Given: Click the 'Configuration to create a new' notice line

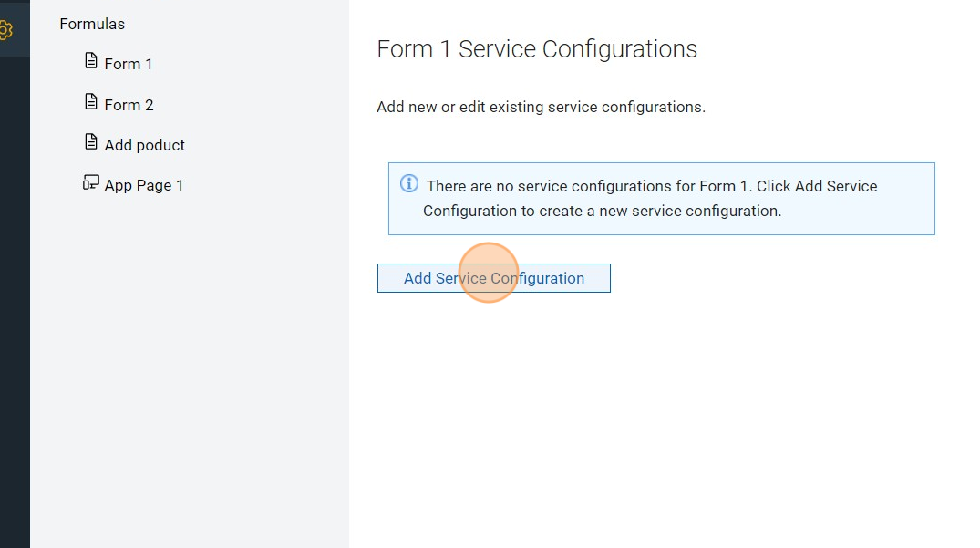Looking at the screenshot, I should coord(602,211).
